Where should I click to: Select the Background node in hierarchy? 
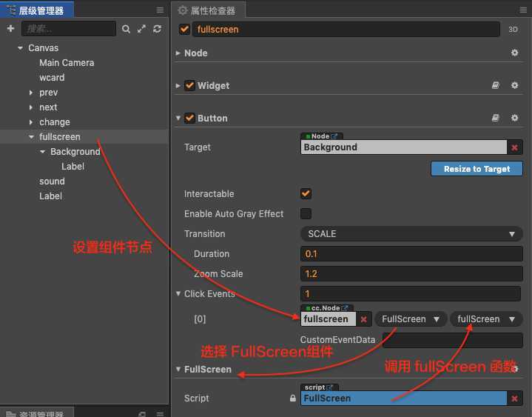tap(75, 151)
